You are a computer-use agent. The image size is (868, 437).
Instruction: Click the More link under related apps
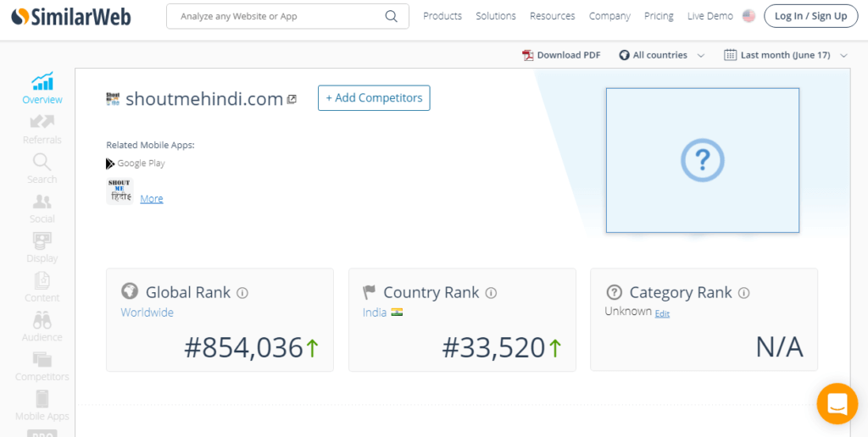tap(152, 198)
